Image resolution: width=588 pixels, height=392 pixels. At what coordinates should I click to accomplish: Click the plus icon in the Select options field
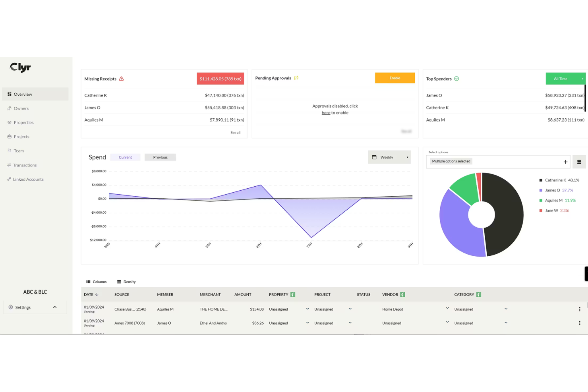pos(565,162)
